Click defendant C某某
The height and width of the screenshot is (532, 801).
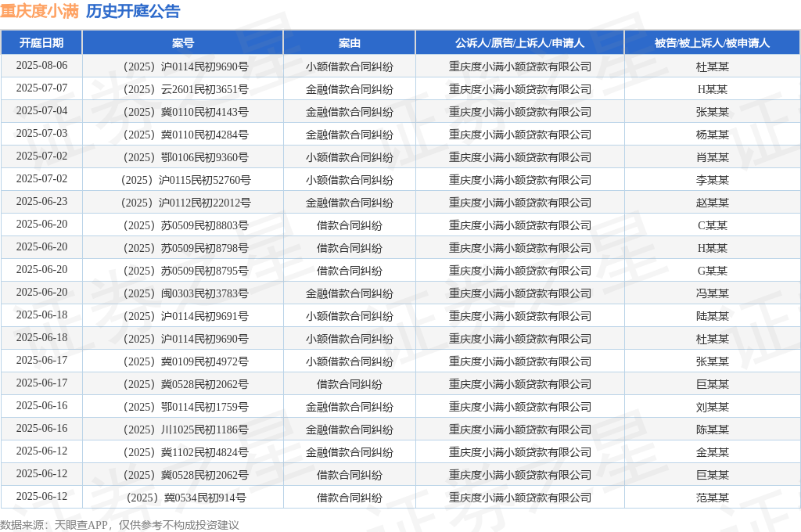tap(712, 225)
